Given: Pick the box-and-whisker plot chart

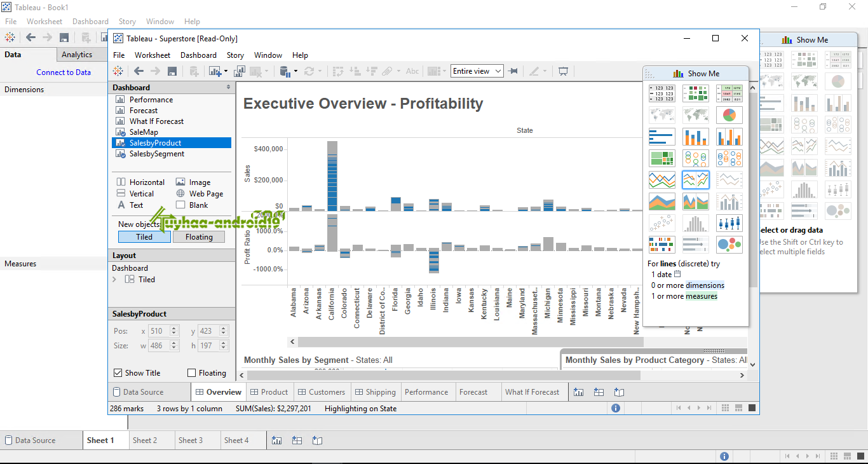Looking at the screenshot, I should click(x=729, y=223).
